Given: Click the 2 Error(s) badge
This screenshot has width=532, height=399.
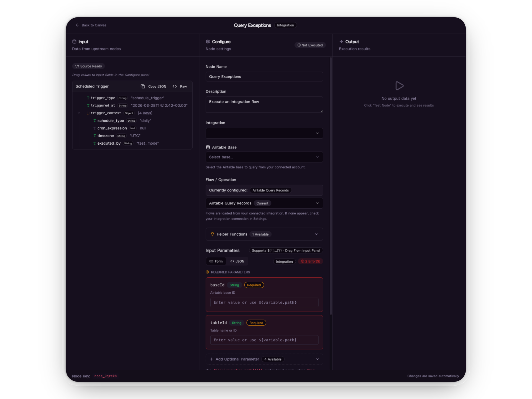Looking at the screenshot, I should (310, 262).
